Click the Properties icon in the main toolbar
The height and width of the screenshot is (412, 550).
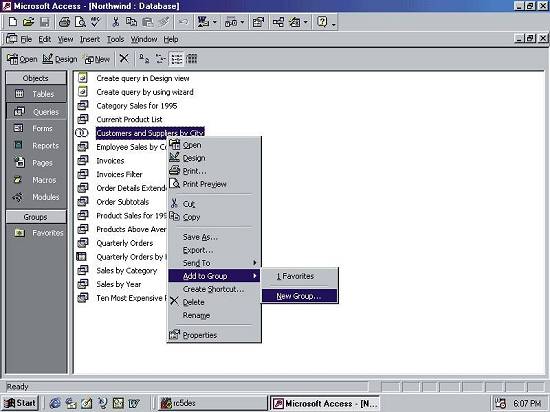pyautogui.click(x=259, y=22)
